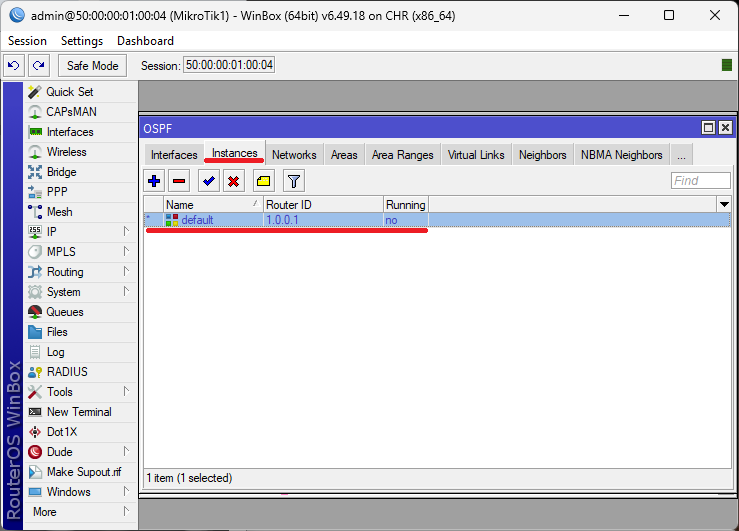Click the Redo arrow in toolbar
Image resolution: width=739 pixels, height=531 pixels.
pyautogui.click(x=38, y=66)
